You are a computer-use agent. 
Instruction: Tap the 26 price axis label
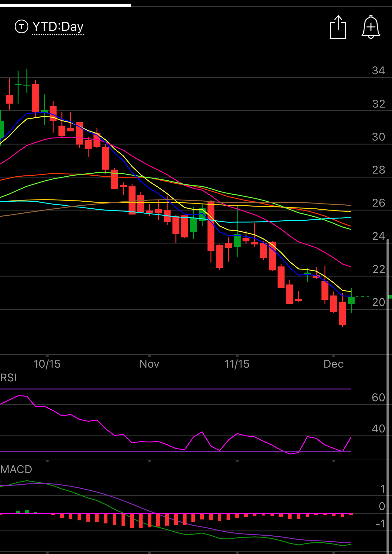[379, 203]
